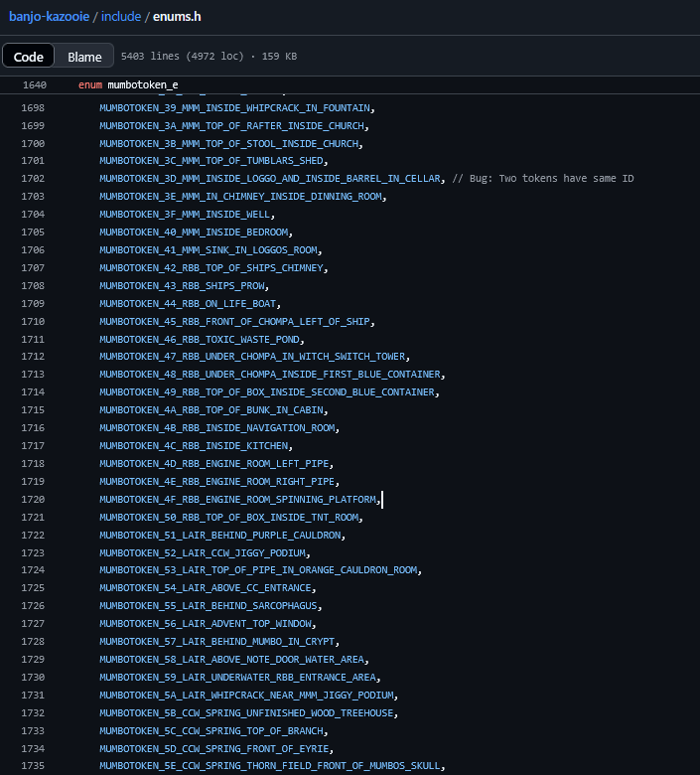Click MUMBOTOKEN_3D_MMM_INSIDE_LOGGO_AND_INSIDE_BARREL_IN_CELLAR

[270, 179]
